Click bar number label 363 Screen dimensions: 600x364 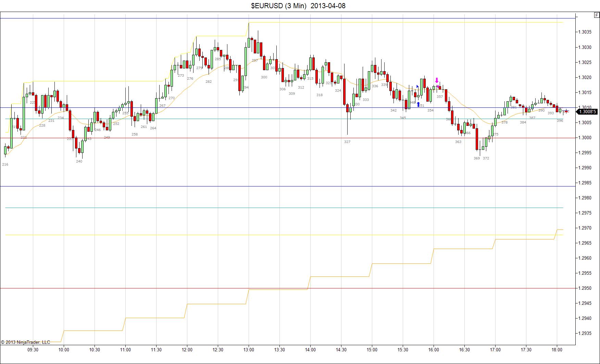tap(458, 142)
